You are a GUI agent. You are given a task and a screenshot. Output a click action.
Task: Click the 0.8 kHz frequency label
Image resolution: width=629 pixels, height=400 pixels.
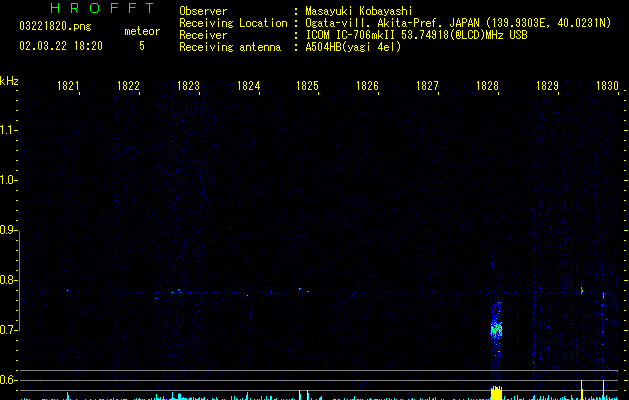tap(8, 280)
